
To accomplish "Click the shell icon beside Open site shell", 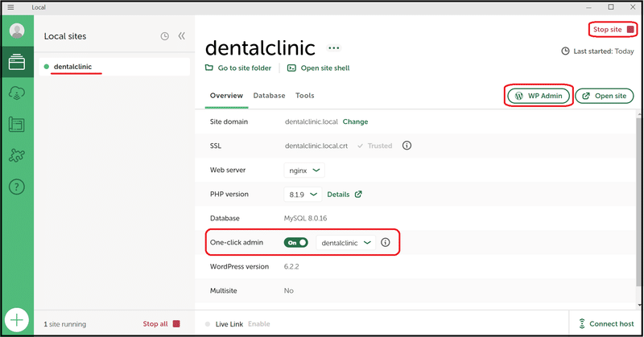I will (291, 68).
